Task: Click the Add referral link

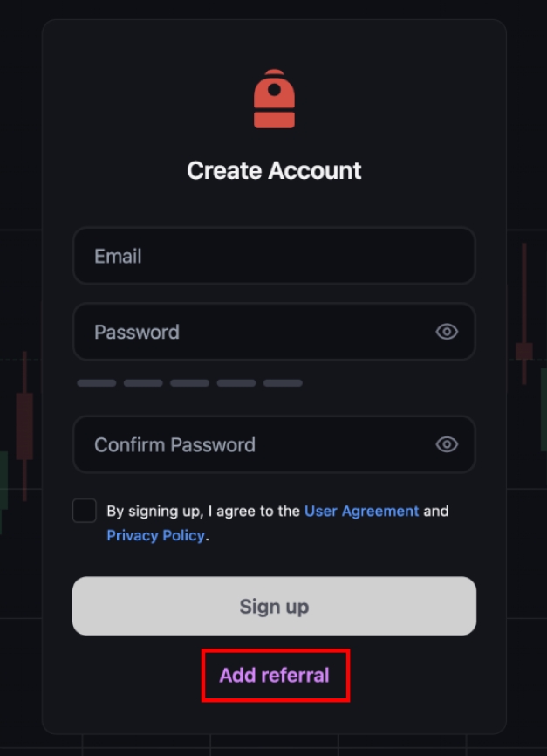Action: tap(274, 676)
